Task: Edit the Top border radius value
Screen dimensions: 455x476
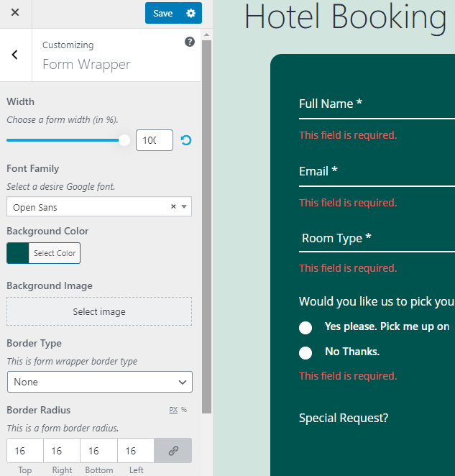Action: 25,451
